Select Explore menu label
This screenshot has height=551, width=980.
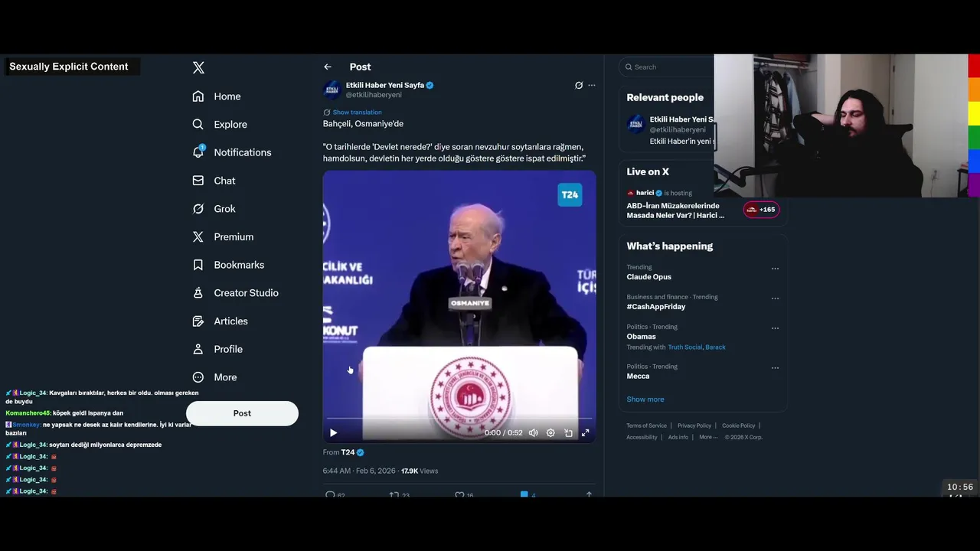230,125
